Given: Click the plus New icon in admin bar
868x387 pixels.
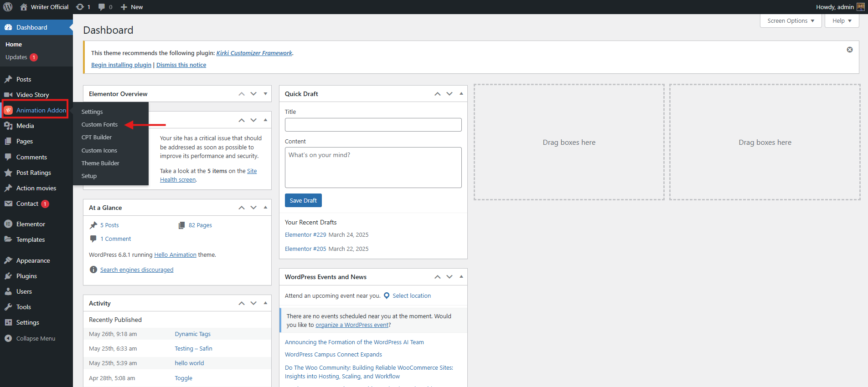Looking at the screenshot, I should (124, 7).
